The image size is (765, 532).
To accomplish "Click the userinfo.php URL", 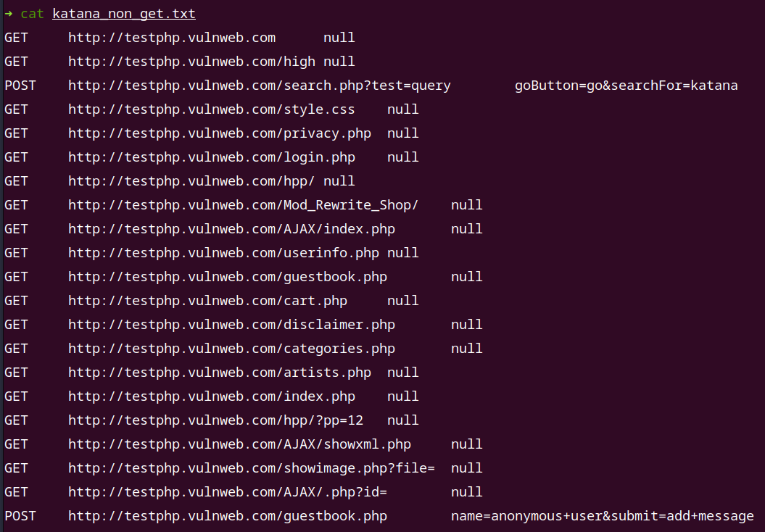I will pos(223,252).
